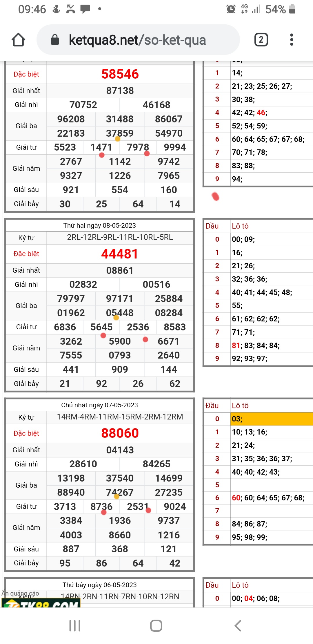Open Chrome's three-dot overflow menu

(x=292, y=40)
